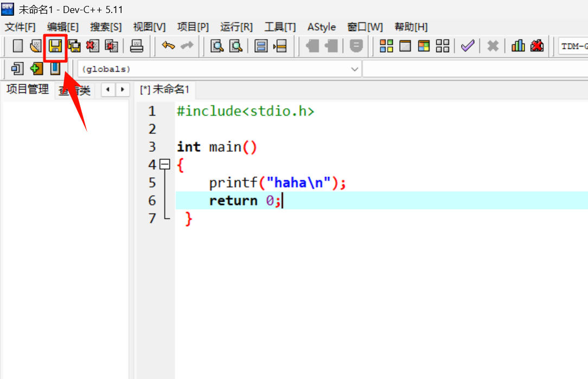This screenshot has width=588, height=379.
Task: Click the Goto function toolbar icon
Action: pyautogui.click(x=261, y=46)
